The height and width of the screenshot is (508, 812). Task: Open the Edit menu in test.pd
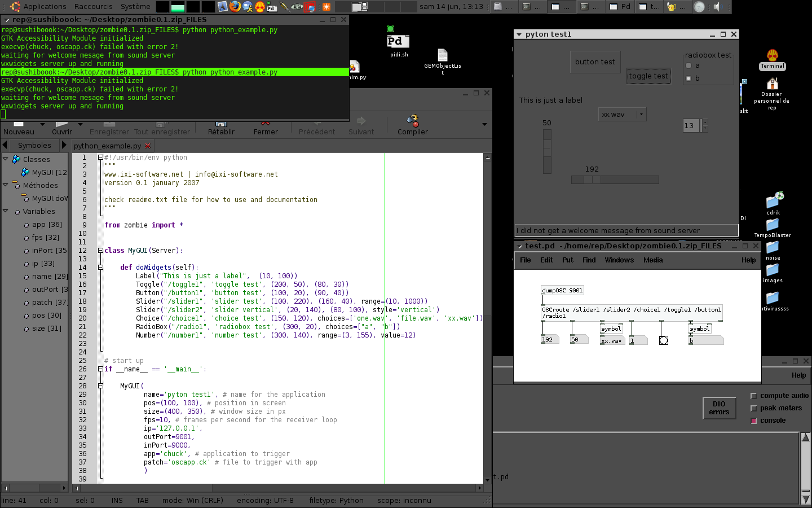546,260
